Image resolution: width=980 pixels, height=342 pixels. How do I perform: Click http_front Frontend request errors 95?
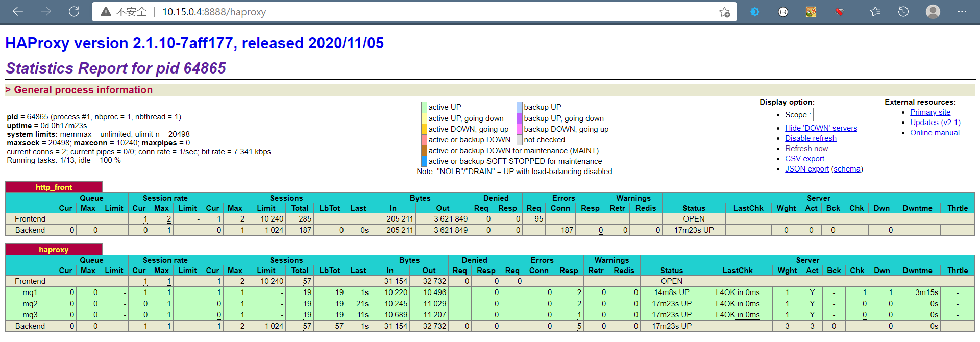(538, 219)
